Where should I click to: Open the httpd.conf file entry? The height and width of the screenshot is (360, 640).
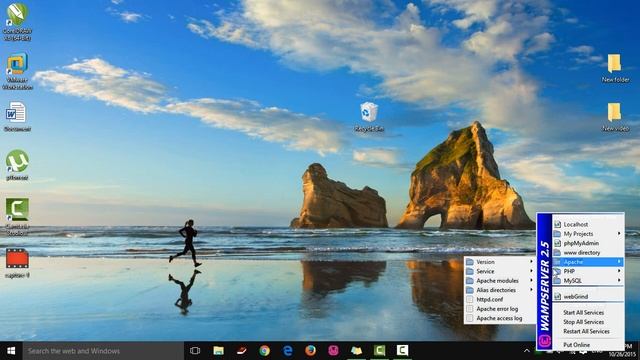point(500,300)
